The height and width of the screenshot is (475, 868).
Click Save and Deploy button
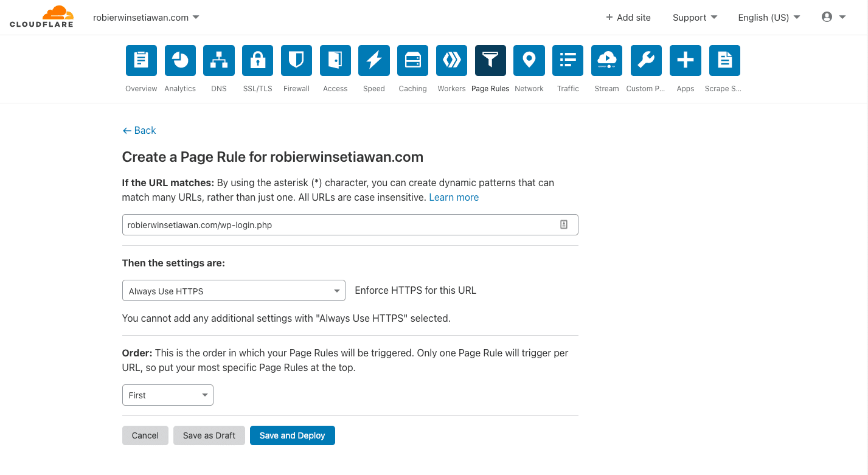coord(293,435)
